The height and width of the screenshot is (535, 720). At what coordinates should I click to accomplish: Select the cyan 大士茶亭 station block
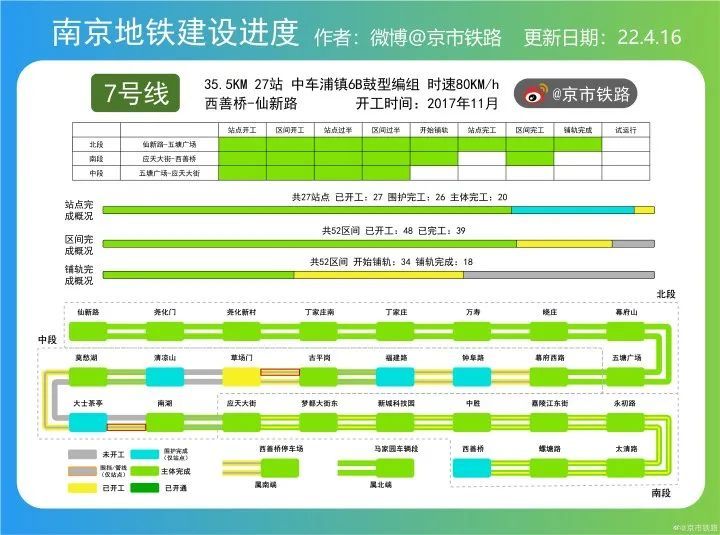(x=88, y=422)
